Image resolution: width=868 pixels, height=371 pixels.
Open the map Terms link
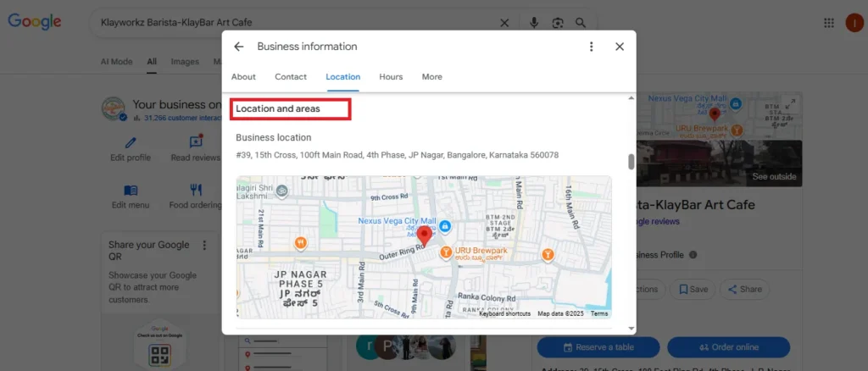[599, 313]
